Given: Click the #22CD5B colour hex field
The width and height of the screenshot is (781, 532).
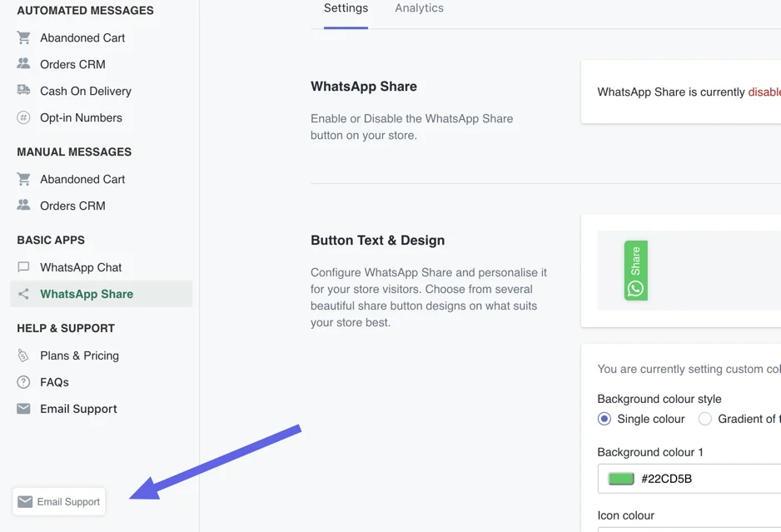Looking at the screenshot, I should point(708,479).
